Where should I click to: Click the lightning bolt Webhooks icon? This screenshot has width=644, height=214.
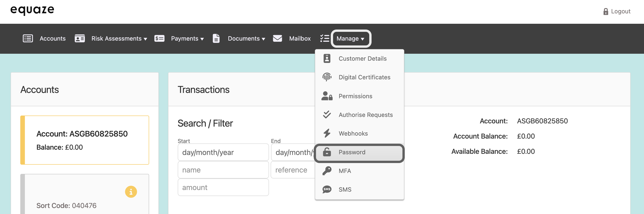[x=327, y=133]
